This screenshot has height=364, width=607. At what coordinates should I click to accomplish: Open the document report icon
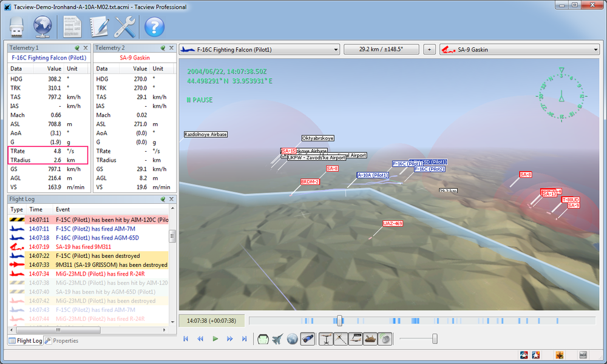click(x=72, y=27)
